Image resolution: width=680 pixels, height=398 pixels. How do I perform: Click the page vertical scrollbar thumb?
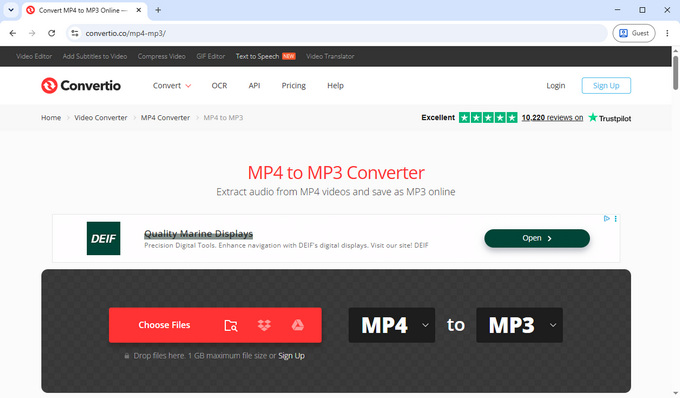[675, 72]
